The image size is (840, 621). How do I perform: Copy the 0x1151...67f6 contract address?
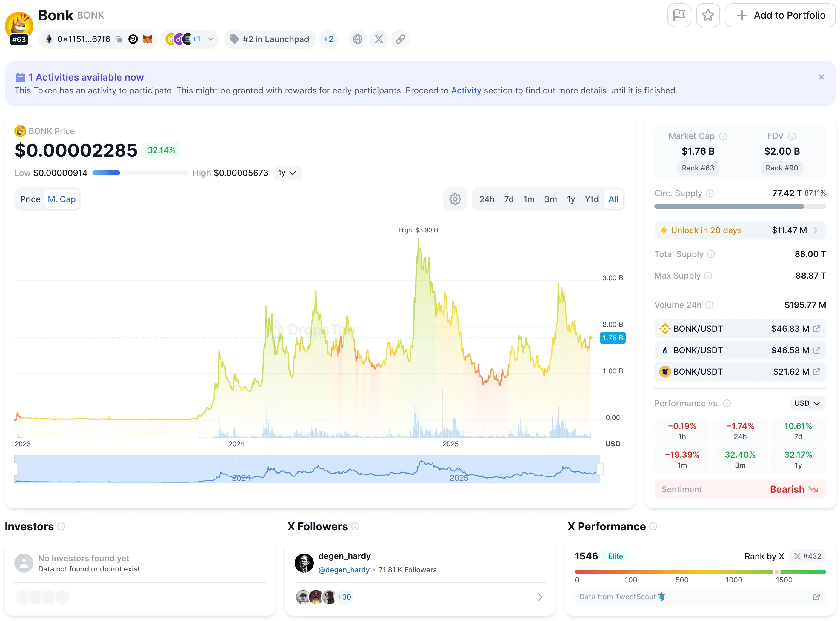tap(119, 39)
